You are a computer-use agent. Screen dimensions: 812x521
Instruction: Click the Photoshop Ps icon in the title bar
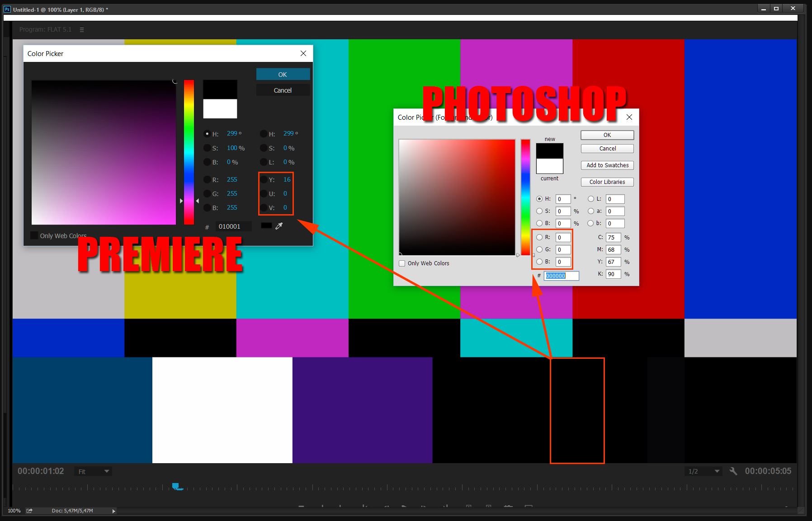(7, 9)
